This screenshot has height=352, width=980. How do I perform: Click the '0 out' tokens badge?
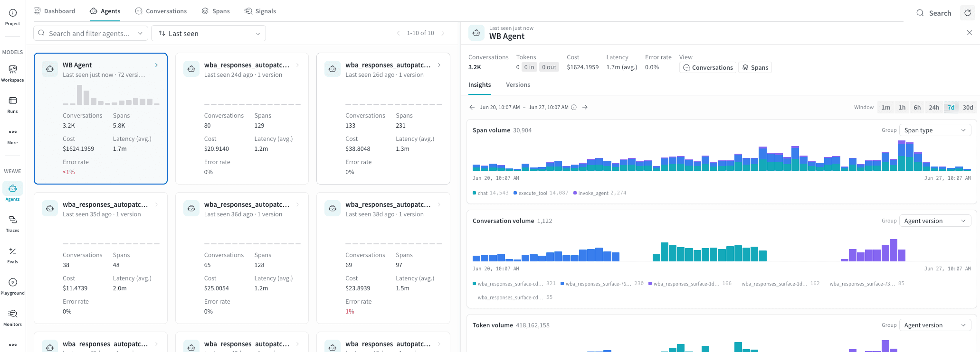point(549,67)
